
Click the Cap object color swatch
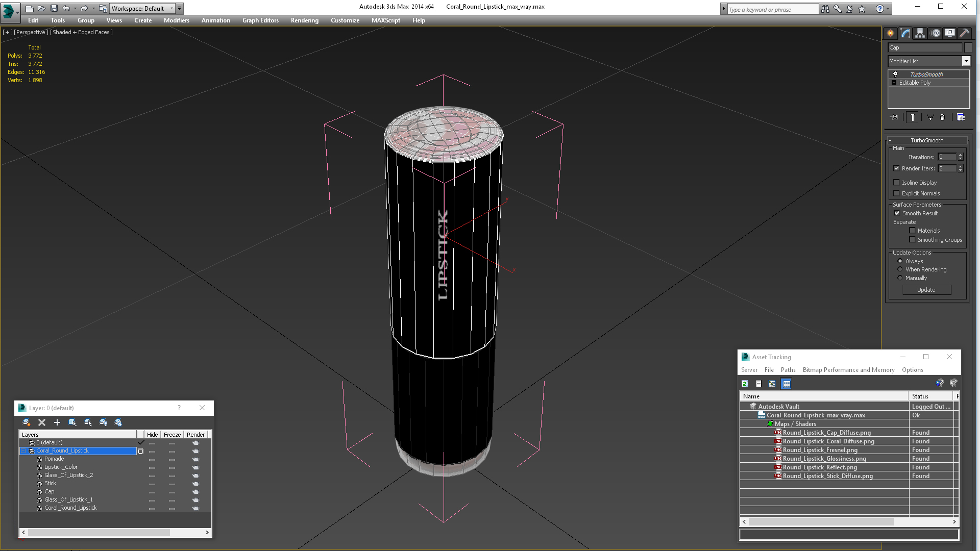click(x=968, y=47)
